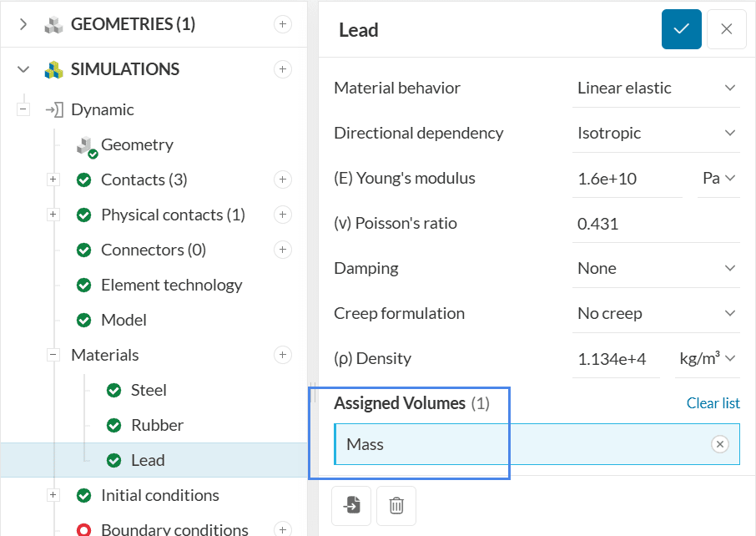Open Element technology settings
The image size is (756, 536).
[171, 285]
